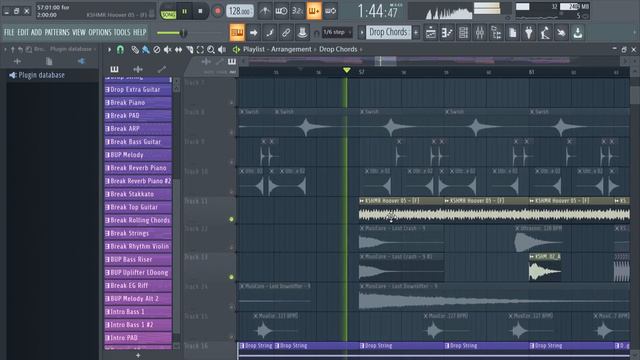Screen dimensions: 640x360
Task: Select the playlist Playback speaker tool
Action: pos(222,49)
